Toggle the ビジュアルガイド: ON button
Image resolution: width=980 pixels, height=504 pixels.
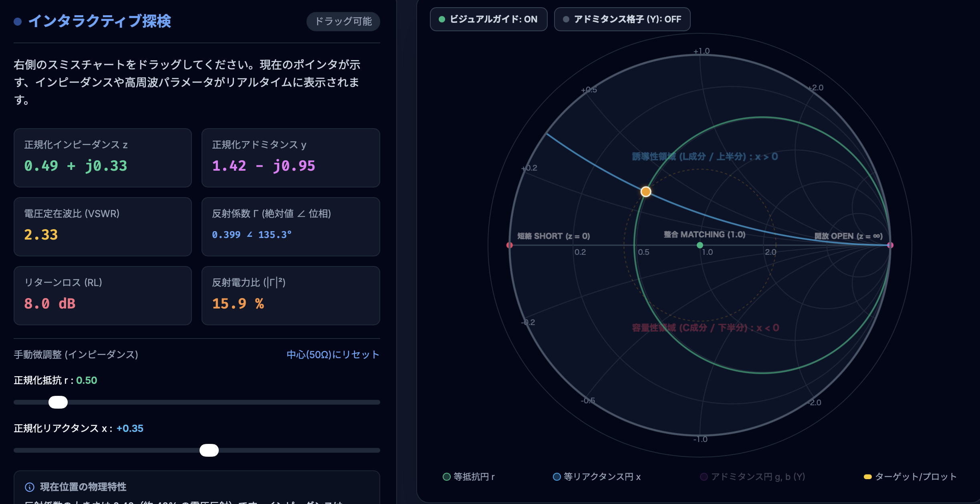pyautogui.click(x=488, y=19)
